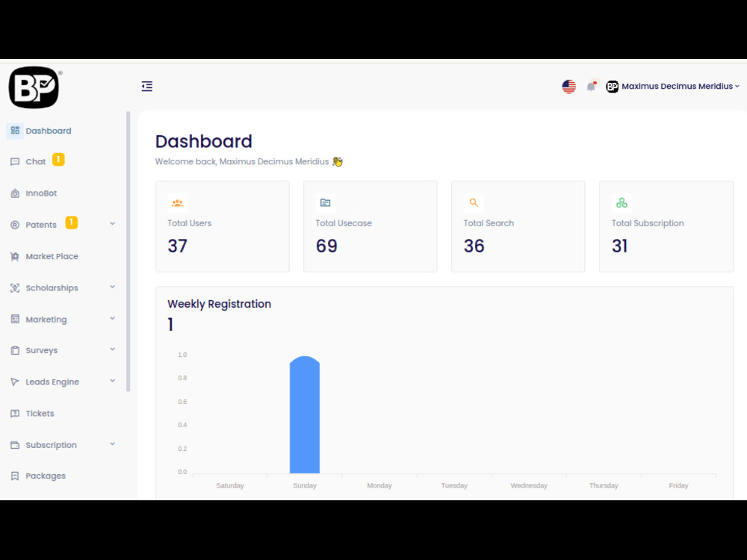Screen dimensions: 747x560
Task: Click the Leads Engine arrow icon
Action: click(x=15, y=382)
